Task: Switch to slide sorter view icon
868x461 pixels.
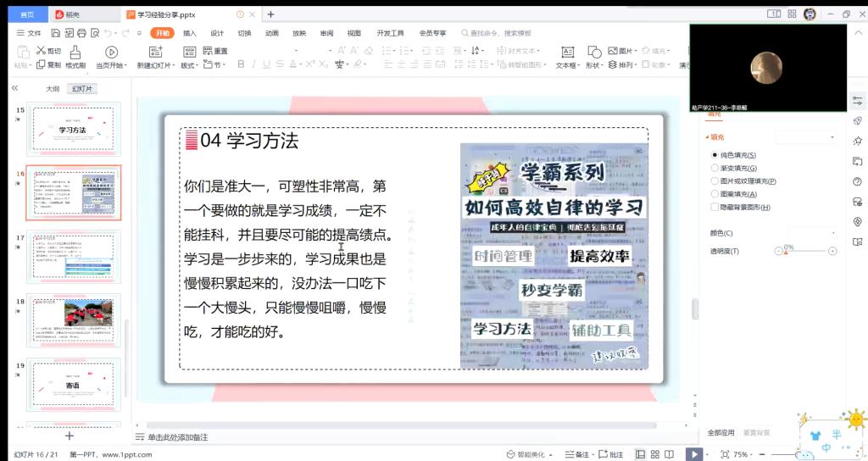Action: point(655,454)
